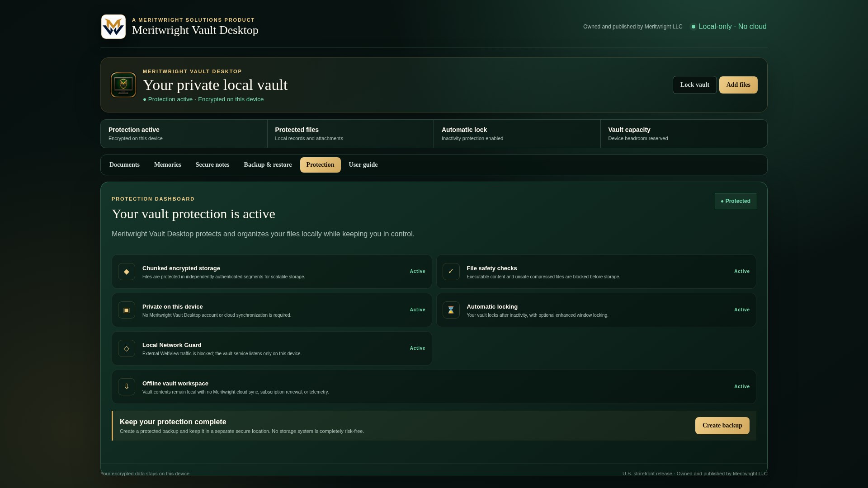Screen dimensions: 868x488
Task: Click Active status for Private on this device
Action: [418, 310]
